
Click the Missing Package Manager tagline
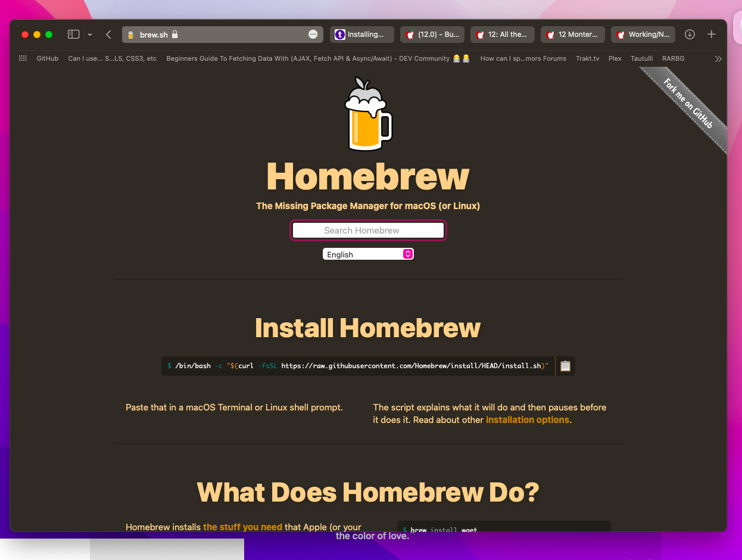(x=368, y=206)
